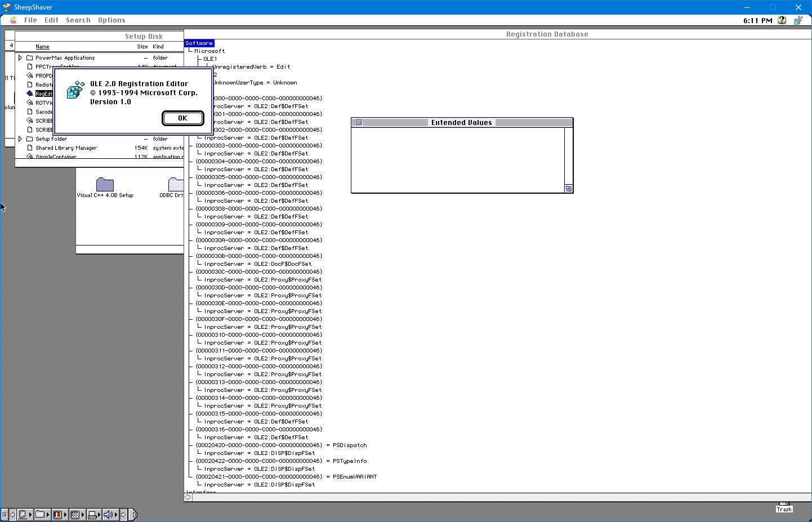812x522 pixels.
Task: Select the Software root tree node
Action: coord(199,43)
